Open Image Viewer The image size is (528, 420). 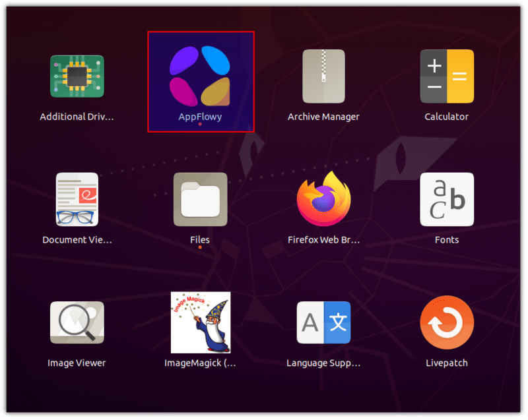pyautogui.click(x=77, y=323)
